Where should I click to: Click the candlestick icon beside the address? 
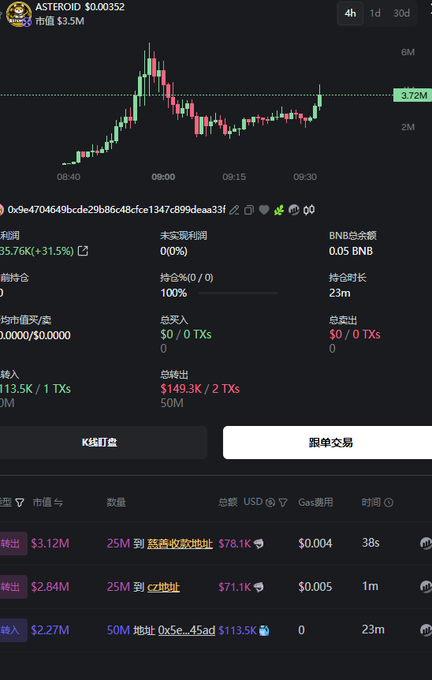(309, 210)
